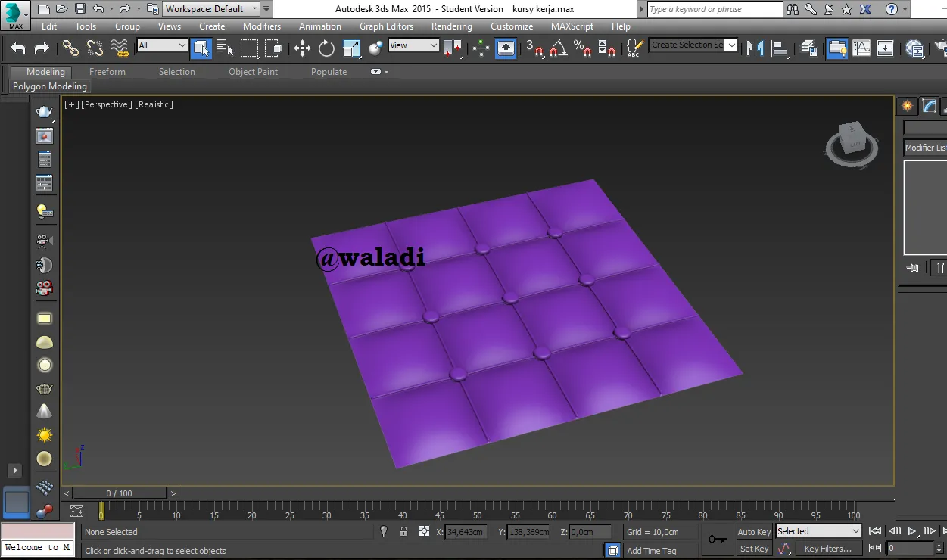Open the Workspace: Default dropdown
947x560 pixels.
point(211,9)
